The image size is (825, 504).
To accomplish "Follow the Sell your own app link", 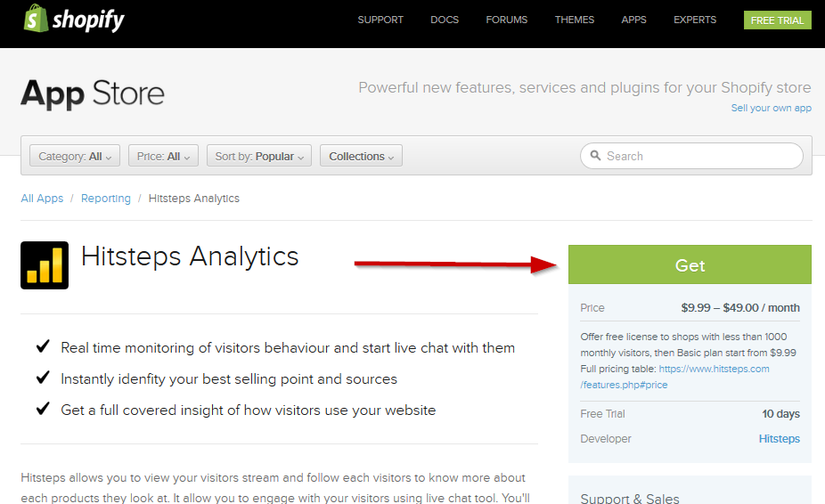I will click(771, 108).
